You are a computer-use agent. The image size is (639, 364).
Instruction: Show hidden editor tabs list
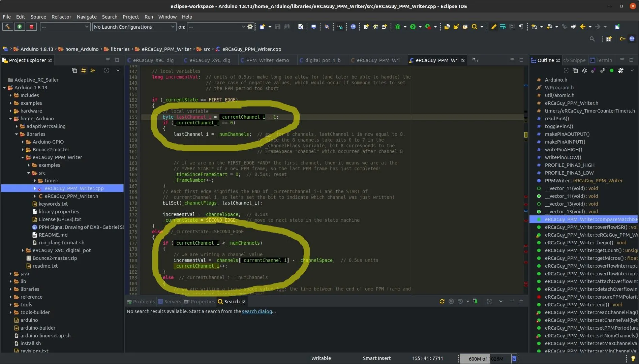475,60
